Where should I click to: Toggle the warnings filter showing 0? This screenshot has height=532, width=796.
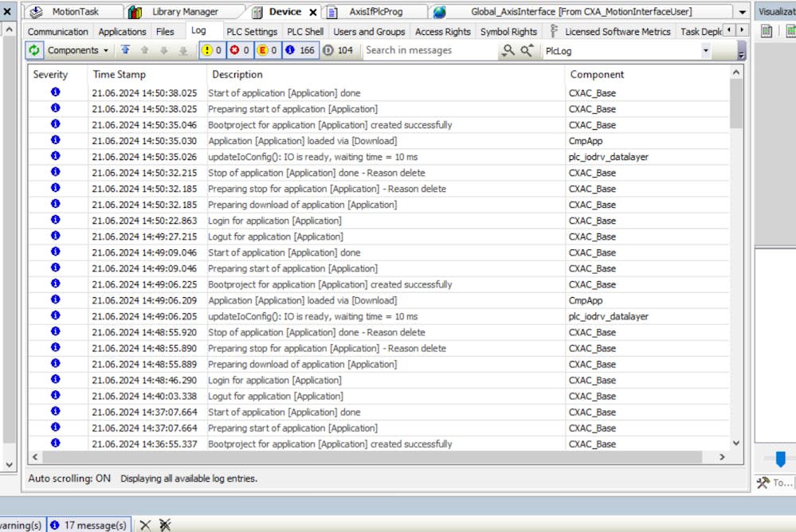pos(211,50)
